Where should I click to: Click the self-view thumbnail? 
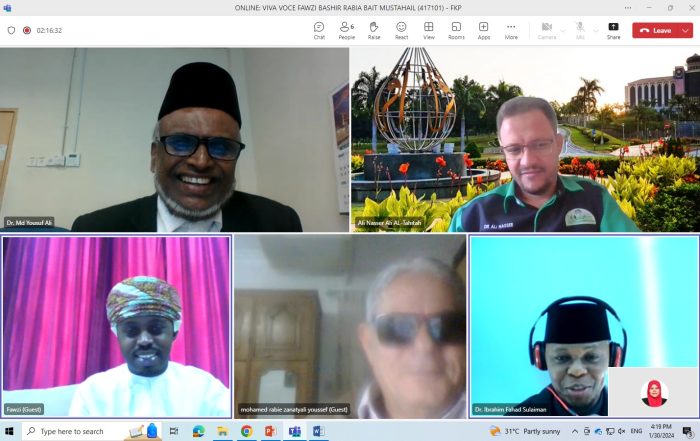[x=653, y=391]
